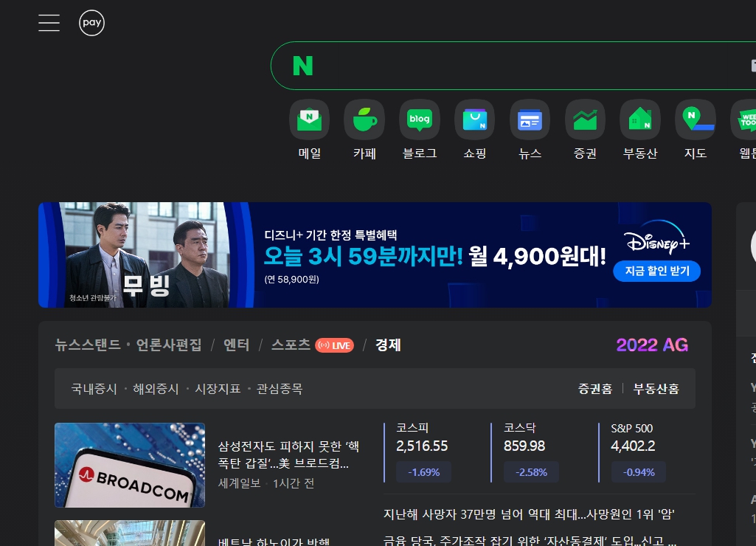
Task: Open the Broadcom article thumbnail
Action: pos(130,465)
